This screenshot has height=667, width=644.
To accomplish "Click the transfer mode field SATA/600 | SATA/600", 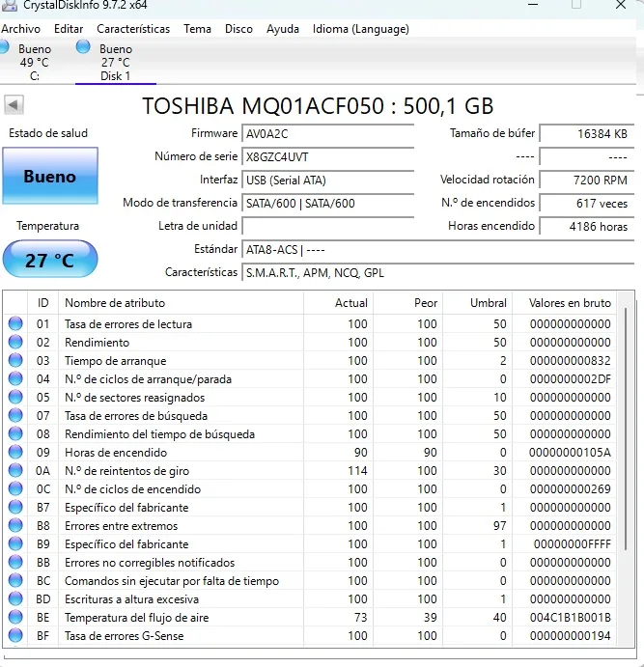I will (x=328, y=203).
